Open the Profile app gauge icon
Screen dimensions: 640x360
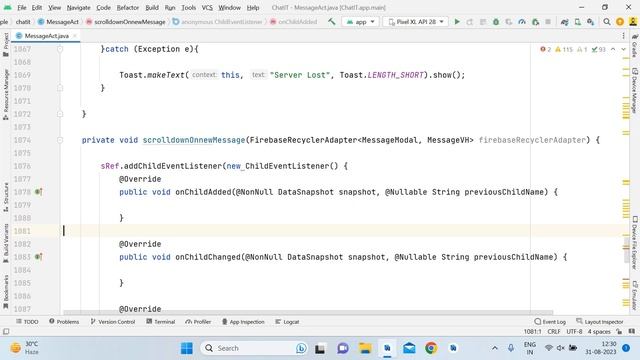522,22
